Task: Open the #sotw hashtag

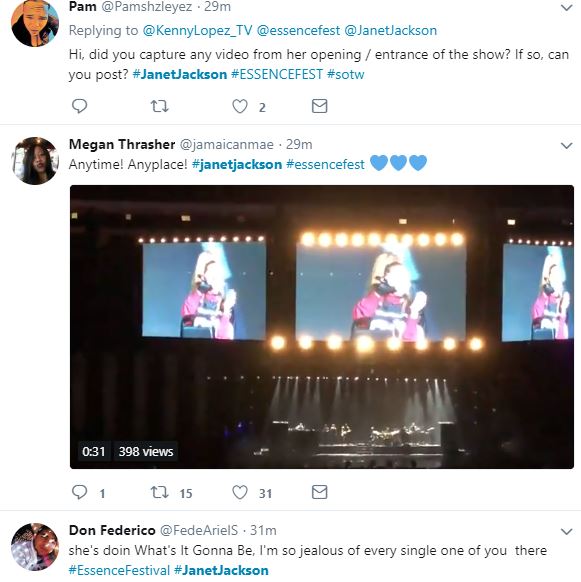Action: 346,74
